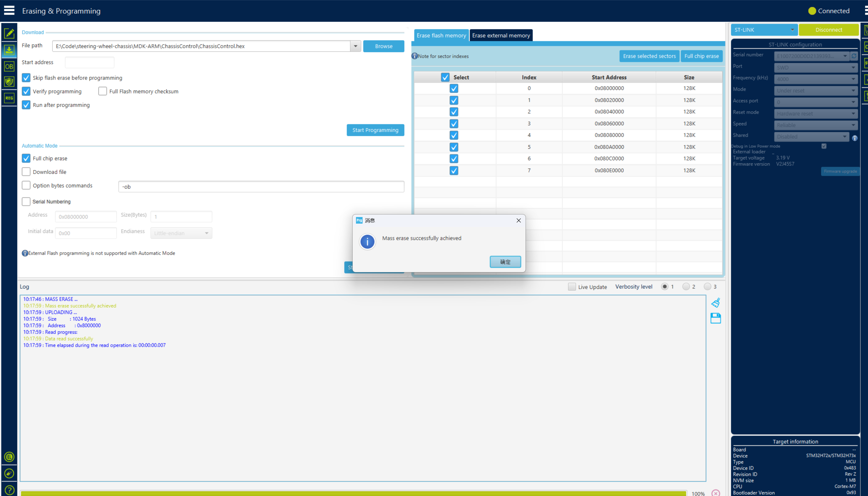
Task: Click the option bytes -ob command field
Action: (261, 187)
